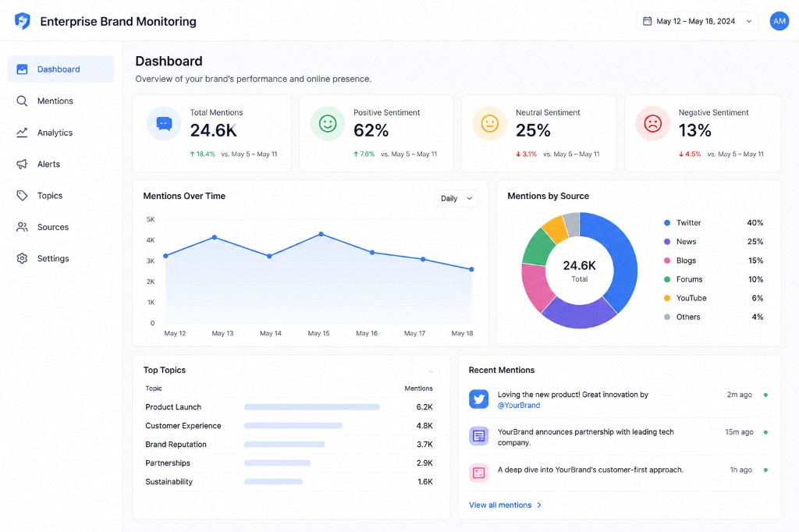799x532 pixels.
Task: Open the @YourBrand handle link
Action: click(519, 405)
